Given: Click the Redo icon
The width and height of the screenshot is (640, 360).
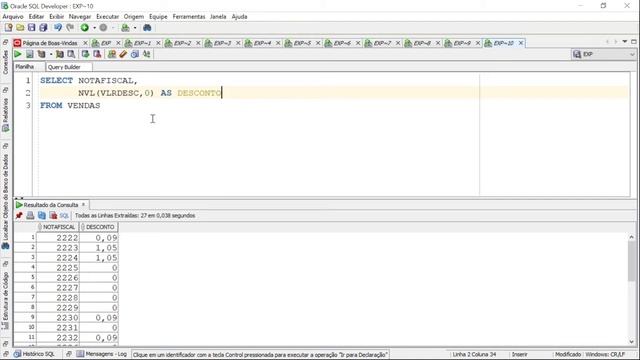Looking at the screenshot, I should pos(70,28).
